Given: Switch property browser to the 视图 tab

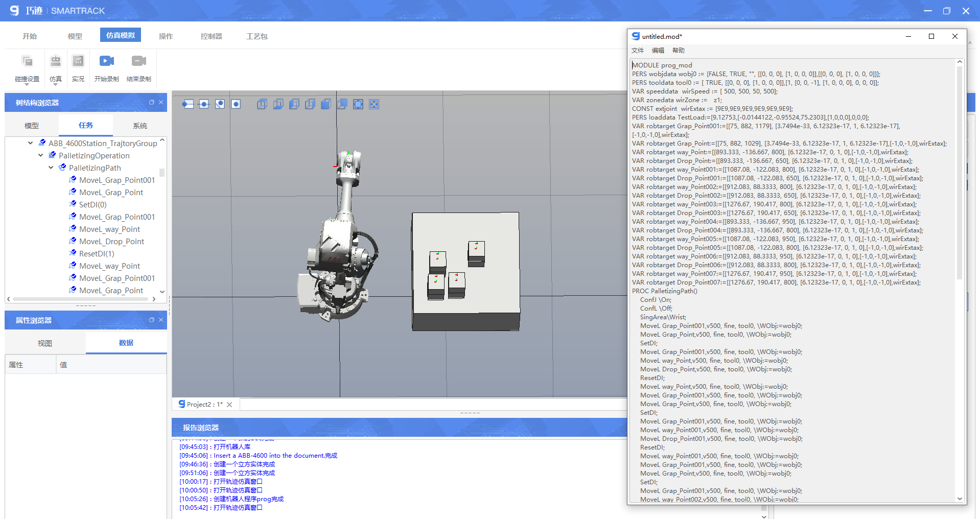Looking at the screenshot, I should pos(45,343).
